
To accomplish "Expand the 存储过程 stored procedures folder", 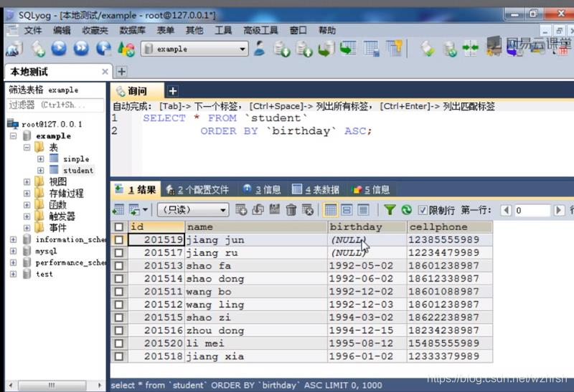I will pos(27,193).
